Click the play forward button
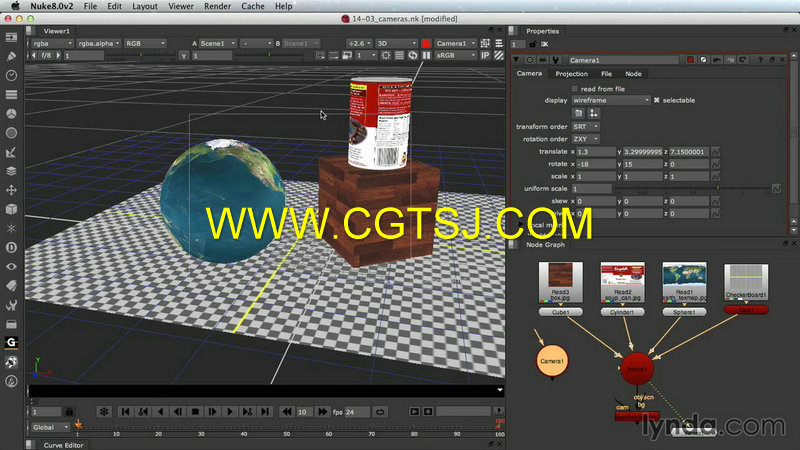Viewport: 800px width, 450px height. click(230, 412)
